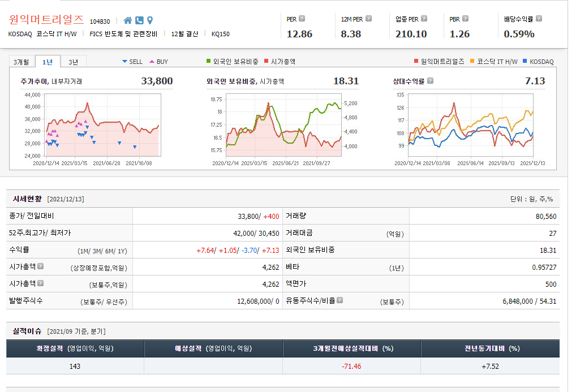576x392 pixels.
Task: Click 전년동기대비 column header
Action: pyautogui.click(x=492, y=348)
